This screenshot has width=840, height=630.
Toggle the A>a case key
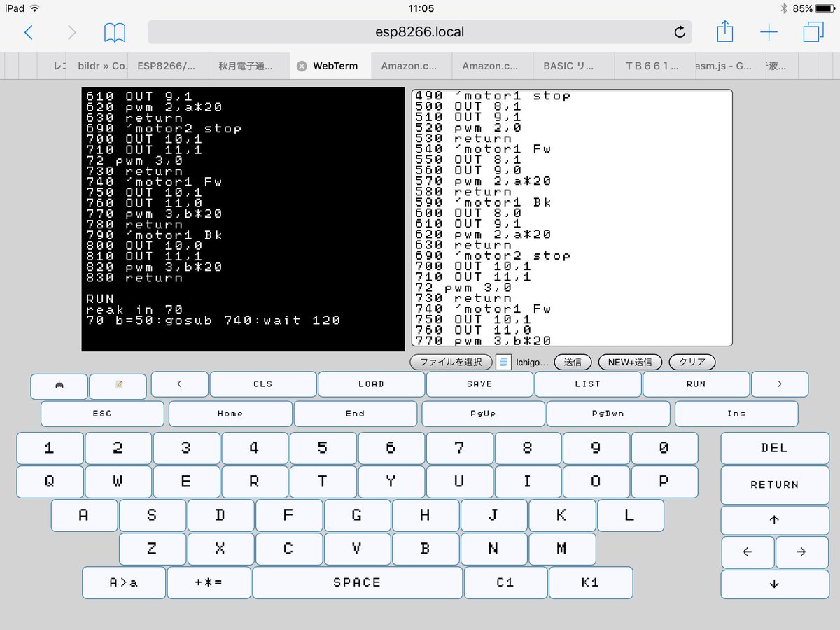(x=124, y=582)
